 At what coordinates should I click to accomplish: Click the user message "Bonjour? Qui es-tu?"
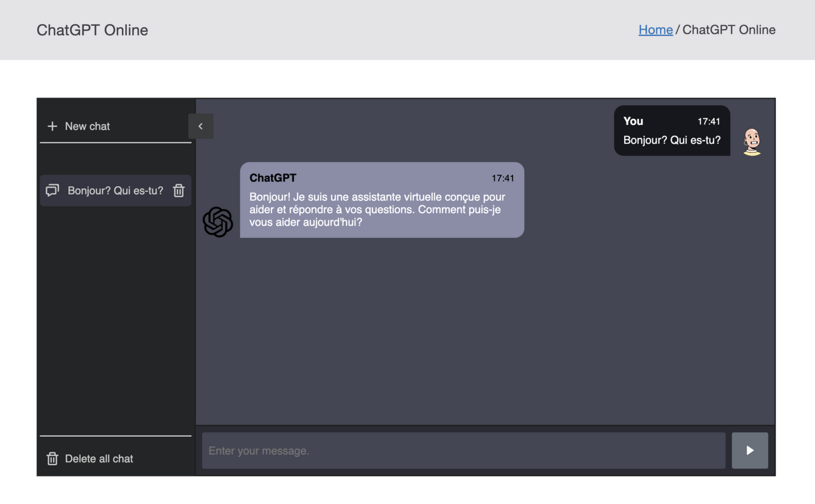coord(672,140)
